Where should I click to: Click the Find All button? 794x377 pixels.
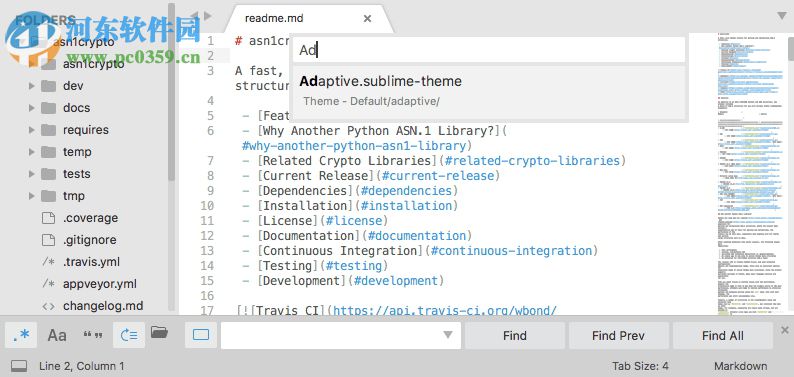click(x=723, y=336)
